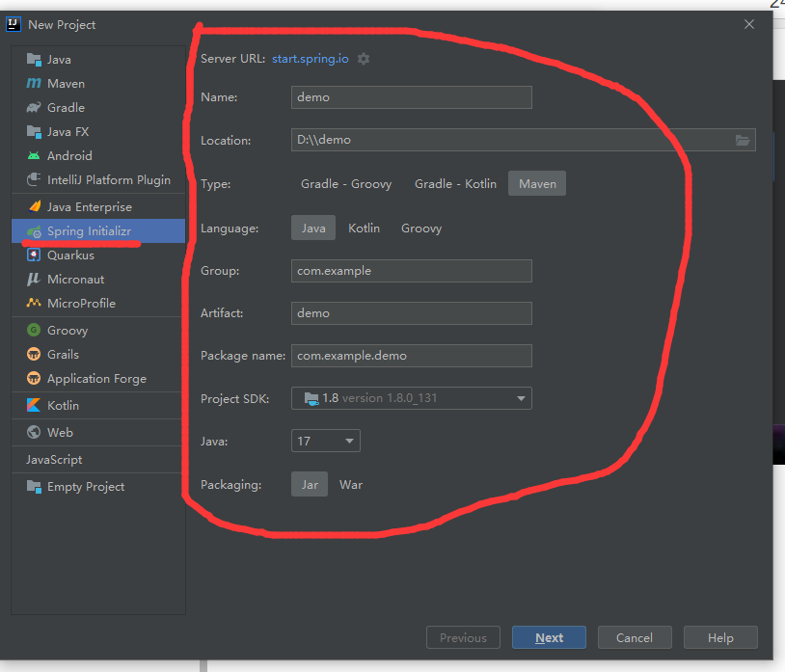The width and height of the screenshot is (785, 672).
Task: Close the New Project dialog
Action: coord(749,24)
